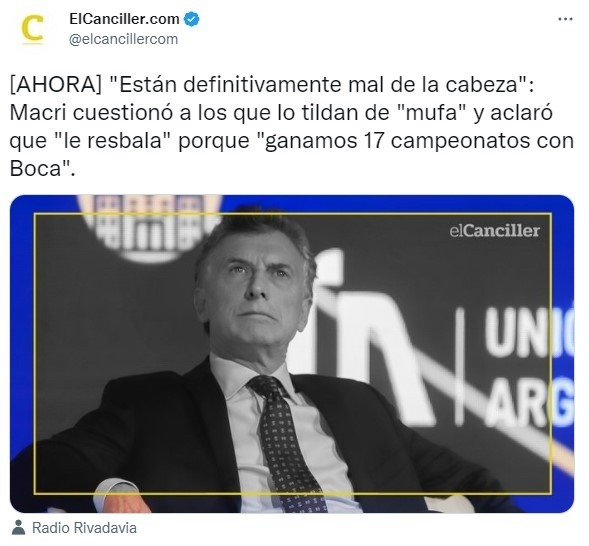
Task: Click the quote "Están definitivamente mal de la cabeza"
Action: pos(321,84)
